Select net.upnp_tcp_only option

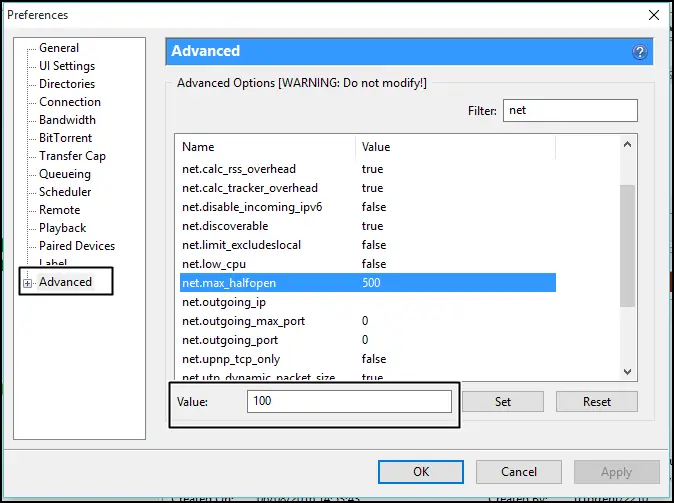pyautogui.click(x=368, y=359)
